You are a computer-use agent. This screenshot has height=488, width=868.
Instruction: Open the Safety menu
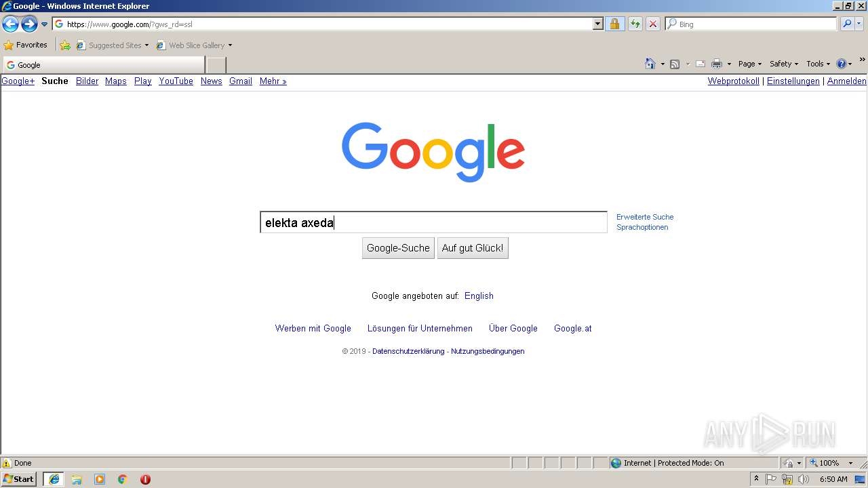click(x=783, y=64)
